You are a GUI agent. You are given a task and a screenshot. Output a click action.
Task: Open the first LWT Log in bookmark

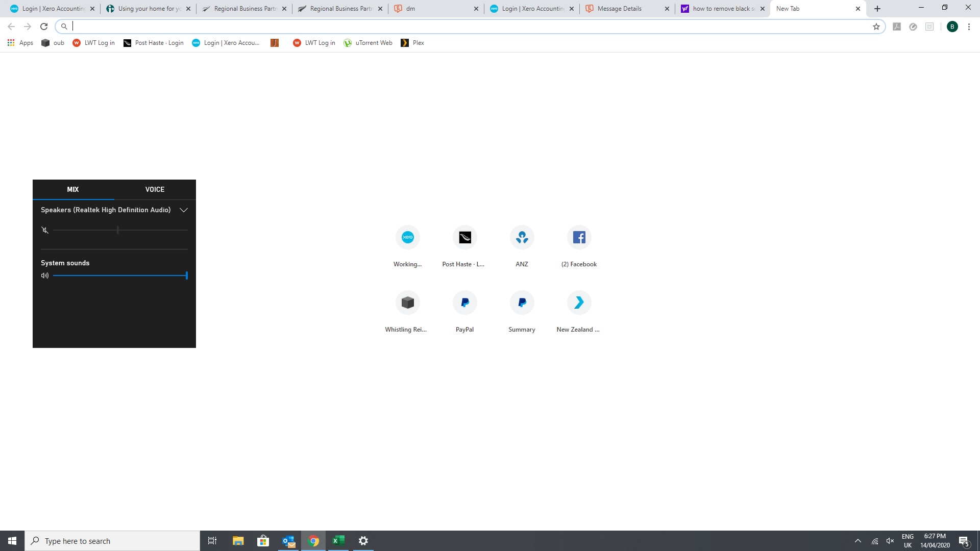pyautogui.click(x=94, y=43)
